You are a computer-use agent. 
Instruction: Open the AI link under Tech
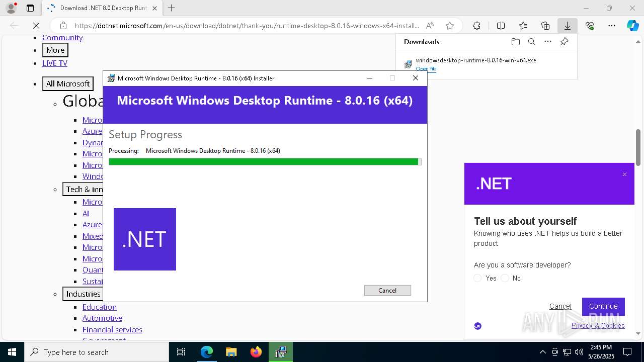point(86,213)
